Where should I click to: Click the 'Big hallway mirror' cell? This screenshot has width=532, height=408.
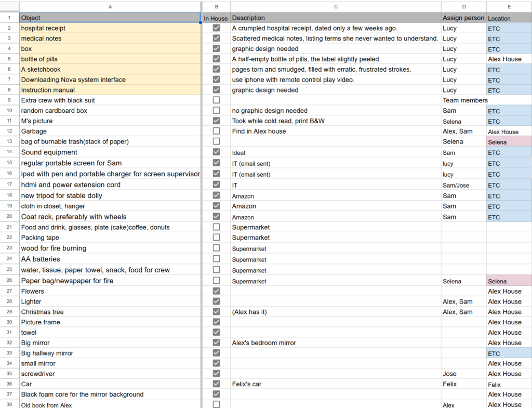click(x=110, y=353)
